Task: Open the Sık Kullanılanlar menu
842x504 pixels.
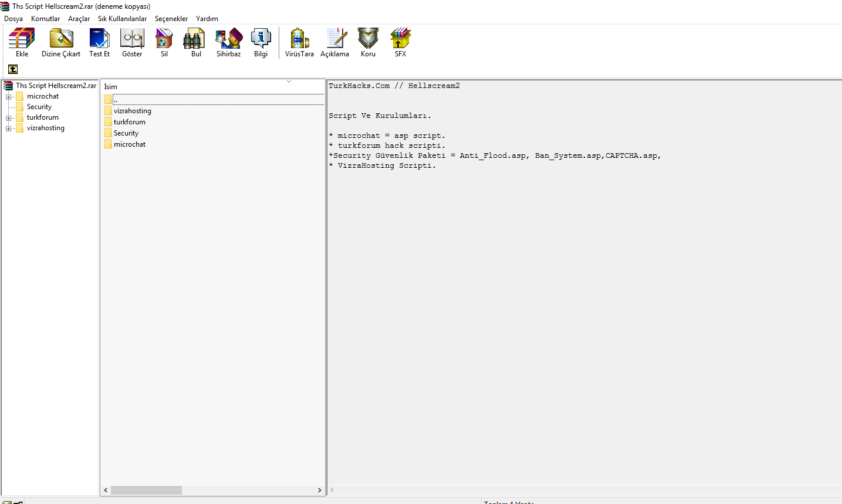Action: (x=122, y=19)
